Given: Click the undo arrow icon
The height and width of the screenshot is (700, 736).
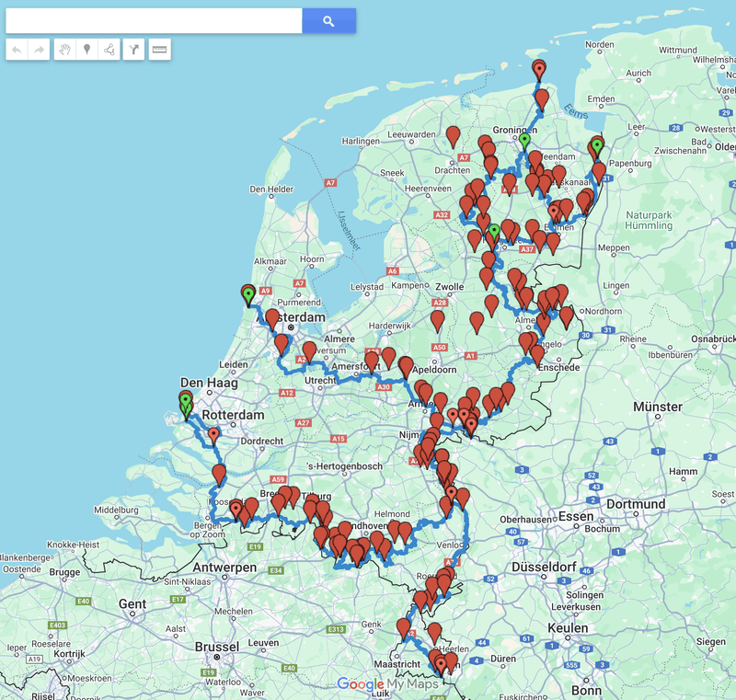Looking at the screenshot, I should (x=17, y=50).
